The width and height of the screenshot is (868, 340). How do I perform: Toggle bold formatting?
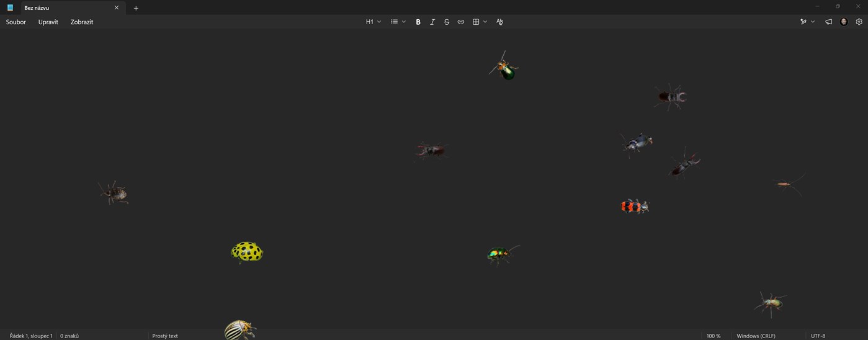coord(418,22)
